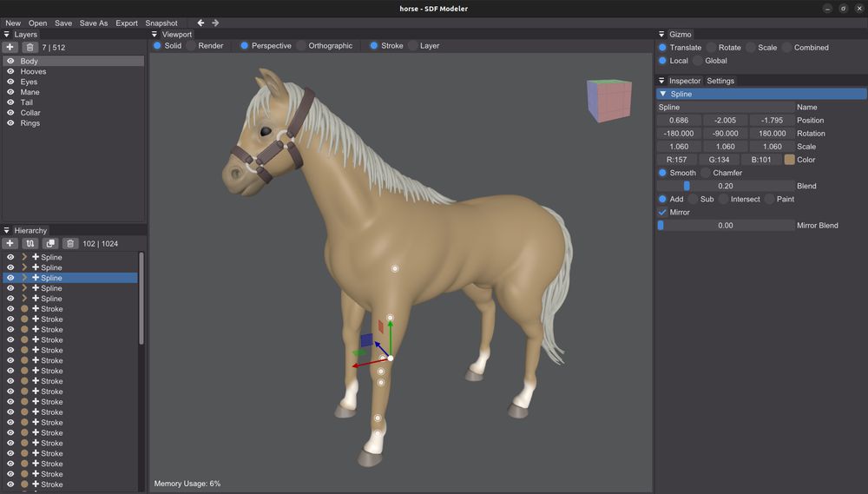868x494 pixels.
Task: Enable the Render view radio button
Action: (x=192, y=45)
